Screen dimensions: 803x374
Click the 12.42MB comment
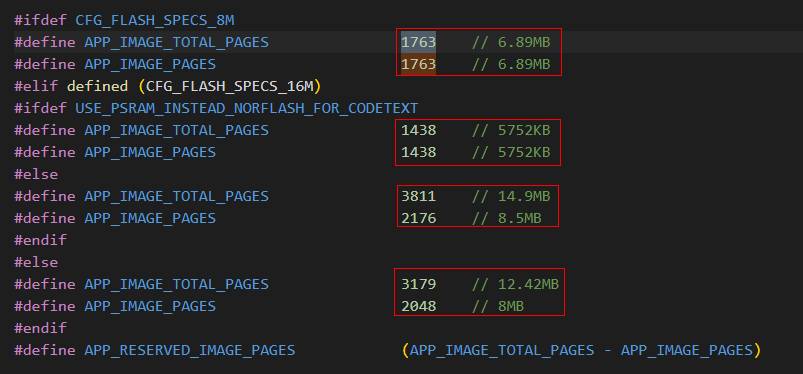[515, 284]
